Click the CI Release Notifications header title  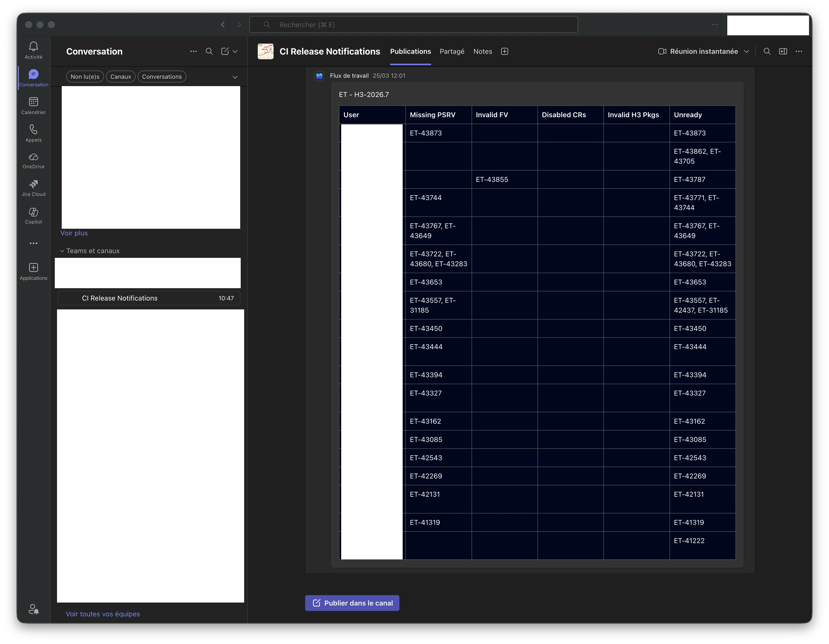330,51
